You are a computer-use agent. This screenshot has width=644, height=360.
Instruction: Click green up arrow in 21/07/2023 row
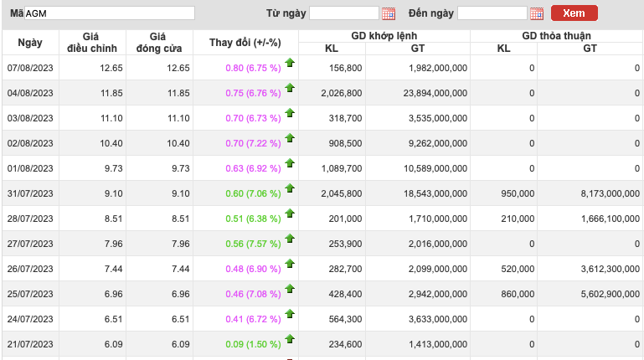pyautogui.click(x=290, y=339)
